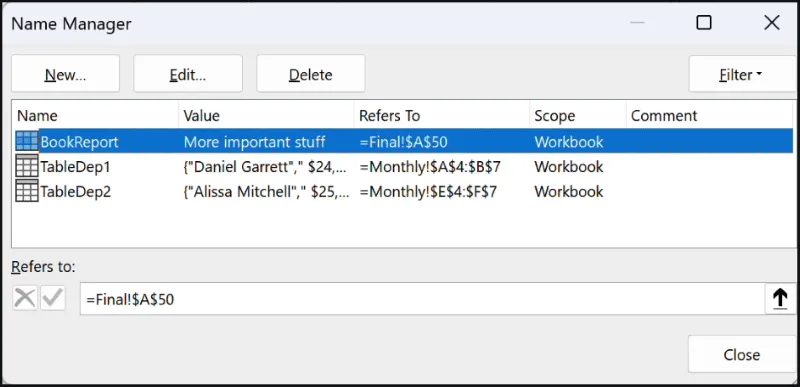Cancel the reference edit with X icon

coord(25,298)
